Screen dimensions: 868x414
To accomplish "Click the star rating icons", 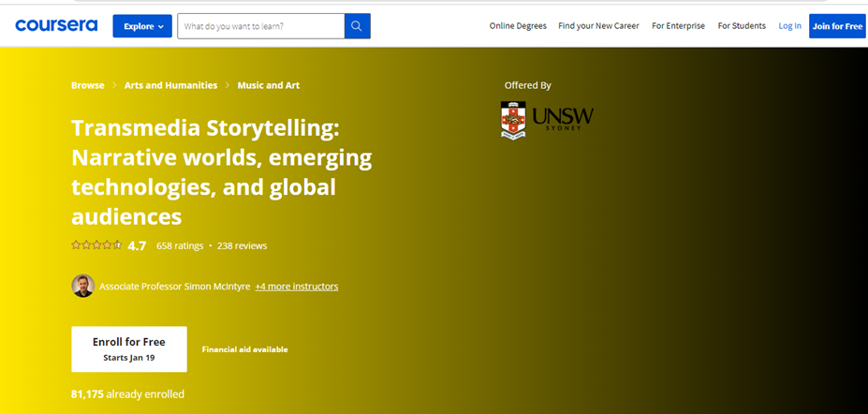I will point(96,245).
